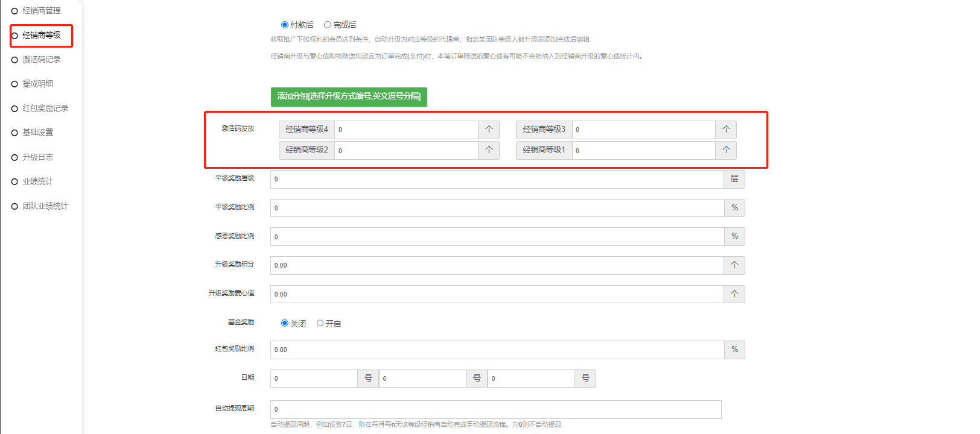Click the circle icon beside 团队业绩统计
The width and height of the screenshot is (980, 434).
click(14, 206)
